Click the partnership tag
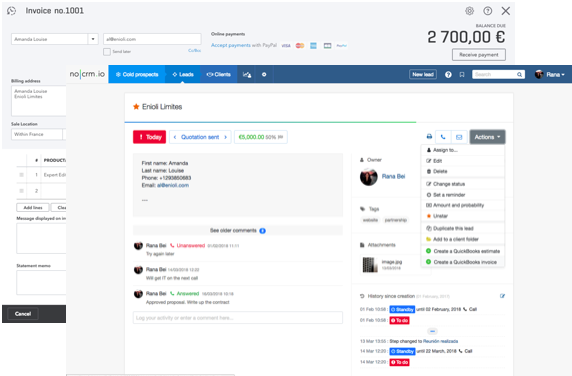The image size is (572, 376). click(x=396, y=220)
